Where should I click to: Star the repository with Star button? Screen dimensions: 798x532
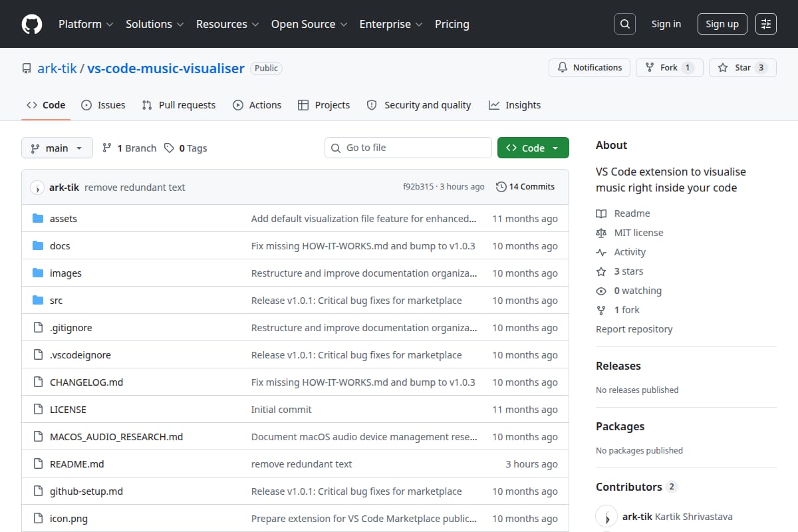(x=743, y=68)
